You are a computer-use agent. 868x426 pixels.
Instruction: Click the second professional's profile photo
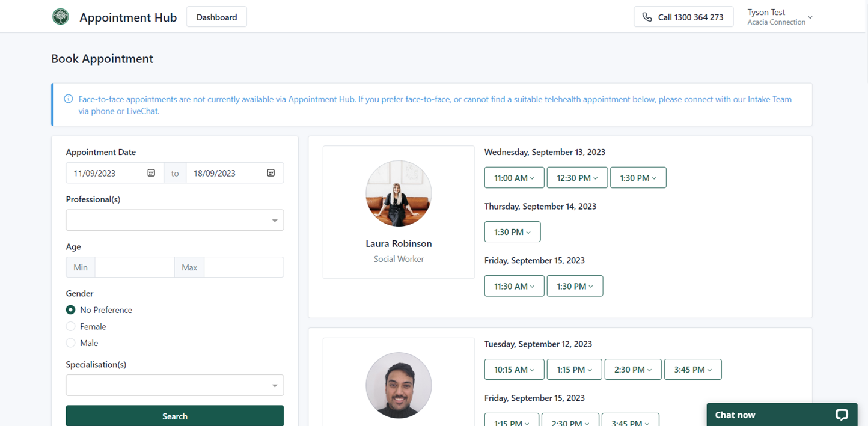(399, 385)
